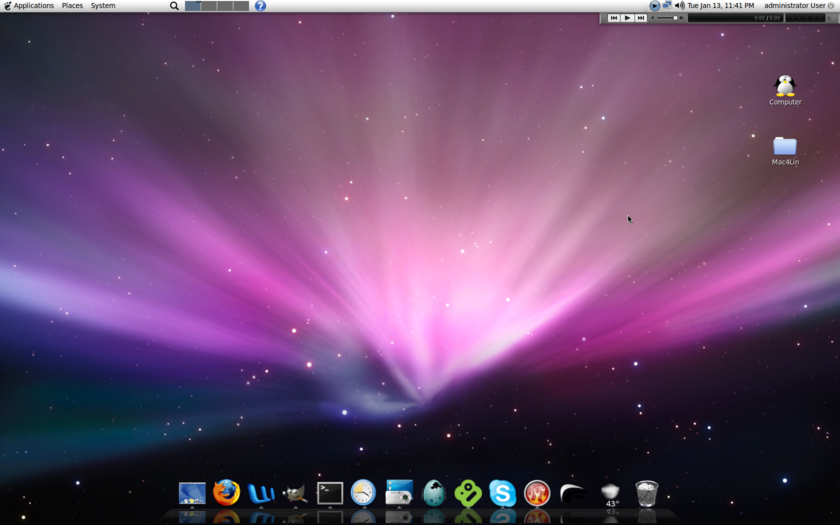The width and height of the screenshot is (840, 525).
Task: Skip to previous track in music applet
Action: (x=614, y=18)
